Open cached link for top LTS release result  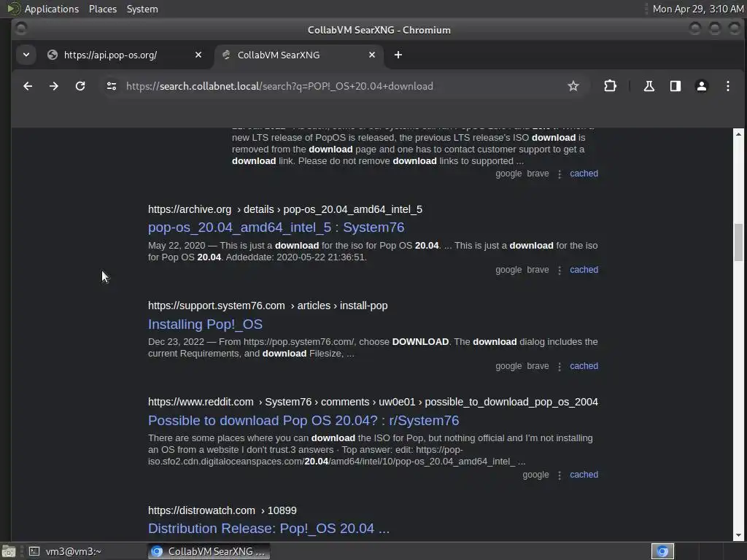tap(584, 174)
